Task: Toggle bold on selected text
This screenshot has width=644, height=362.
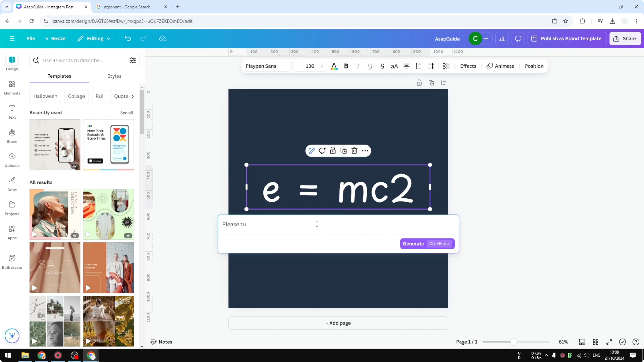Action: tap(346, 66)
